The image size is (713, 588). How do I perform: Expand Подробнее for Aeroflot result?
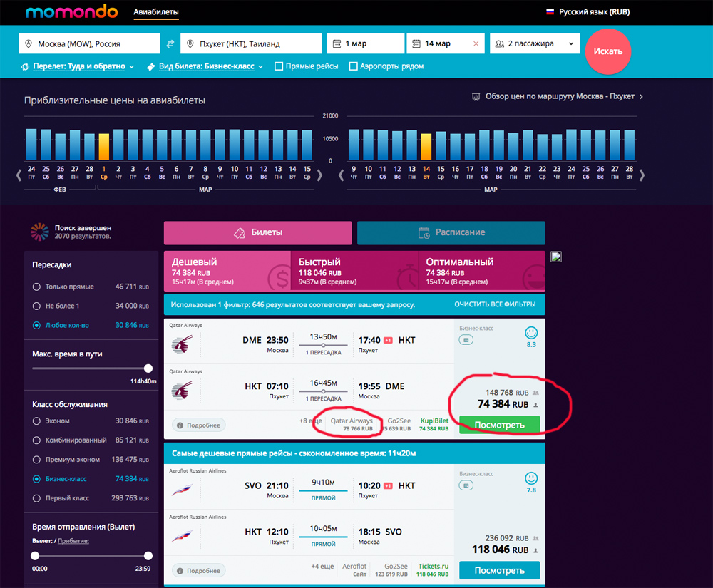click(199, 571)
